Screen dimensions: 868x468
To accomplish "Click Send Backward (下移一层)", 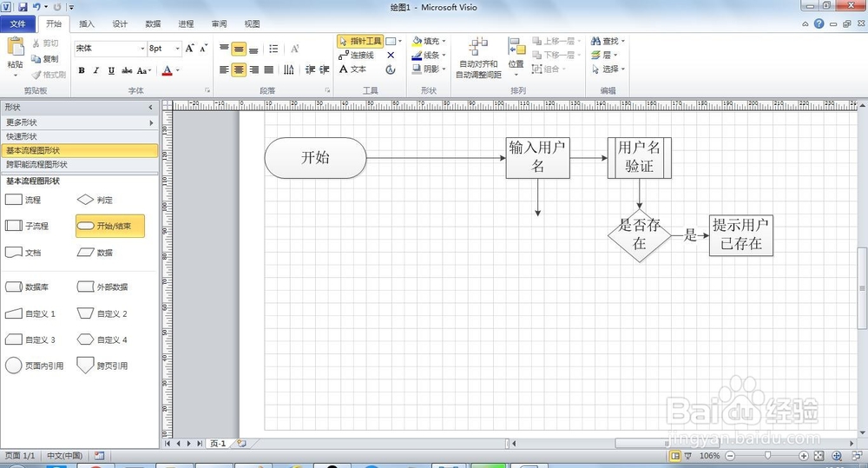I will click(x=556, y=55).
